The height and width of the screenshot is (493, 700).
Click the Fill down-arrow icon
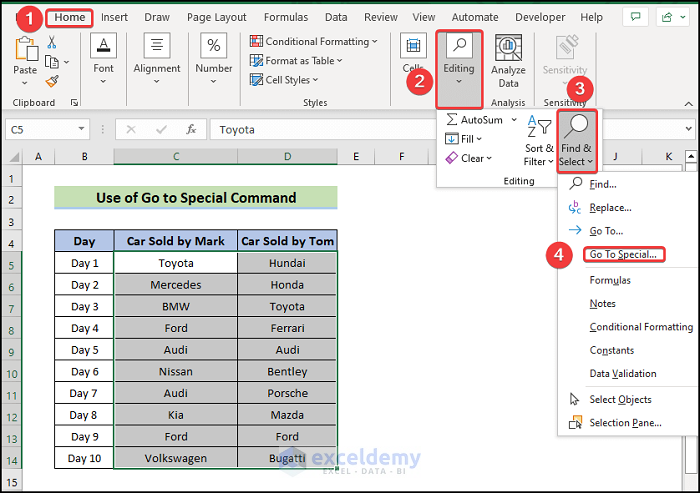point(451,139)
